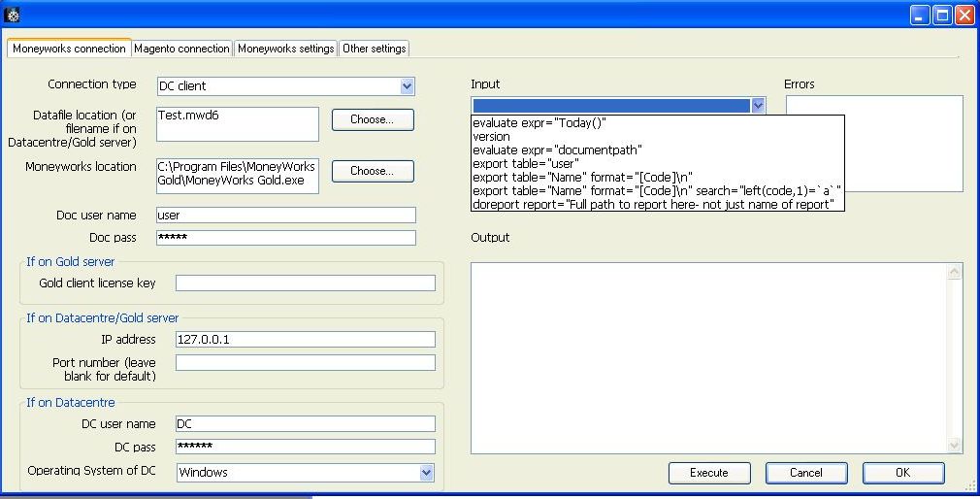Click the Cancel button
The width and height of the screenshot is (980, 499).
pos(806,473)
